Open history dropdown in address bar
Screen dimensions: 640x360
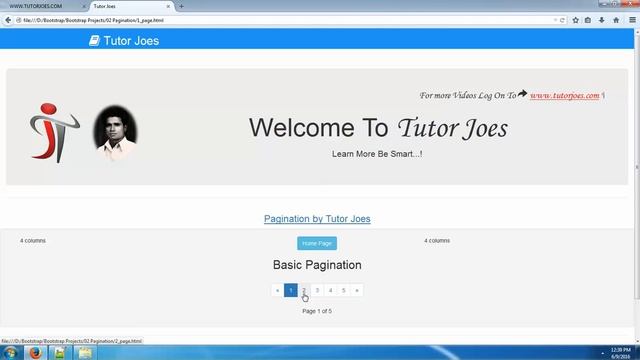[x=555, y=20]
